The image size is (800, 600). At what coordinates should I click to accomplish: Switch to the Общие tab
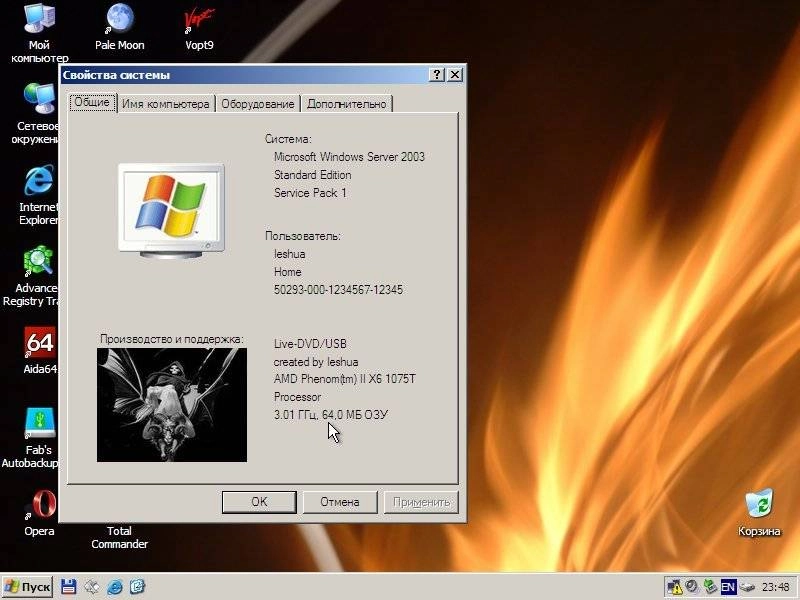pos(92,102)
